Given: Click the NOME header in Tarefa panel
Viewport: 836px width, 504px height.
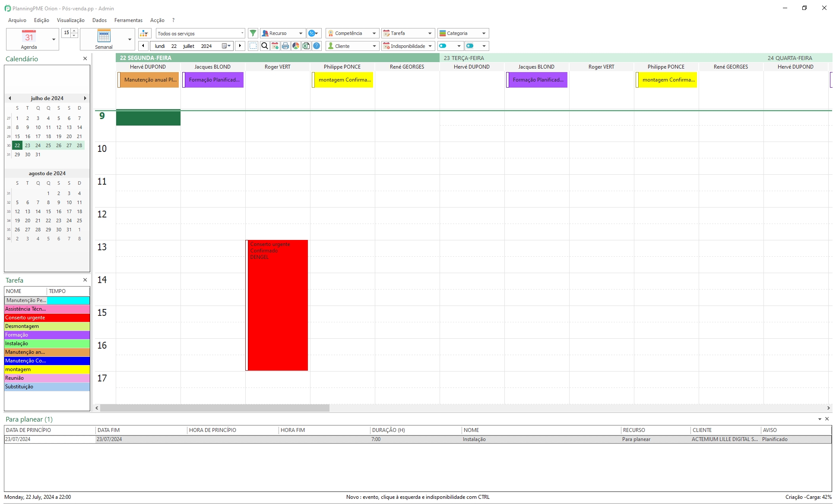Looking at the screenshot, I should pos(25,291).
